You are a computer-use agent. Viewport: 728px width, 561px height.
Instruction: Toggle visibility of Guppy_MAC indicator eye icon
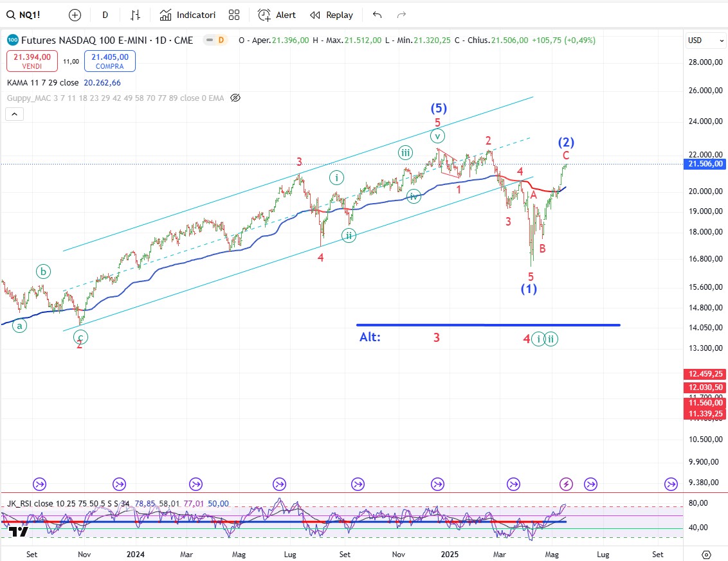point(235,98)
